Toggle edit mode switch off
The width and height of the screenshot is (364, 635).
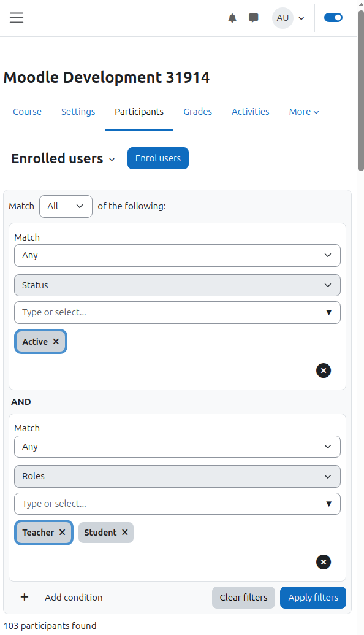coord(333,18)
